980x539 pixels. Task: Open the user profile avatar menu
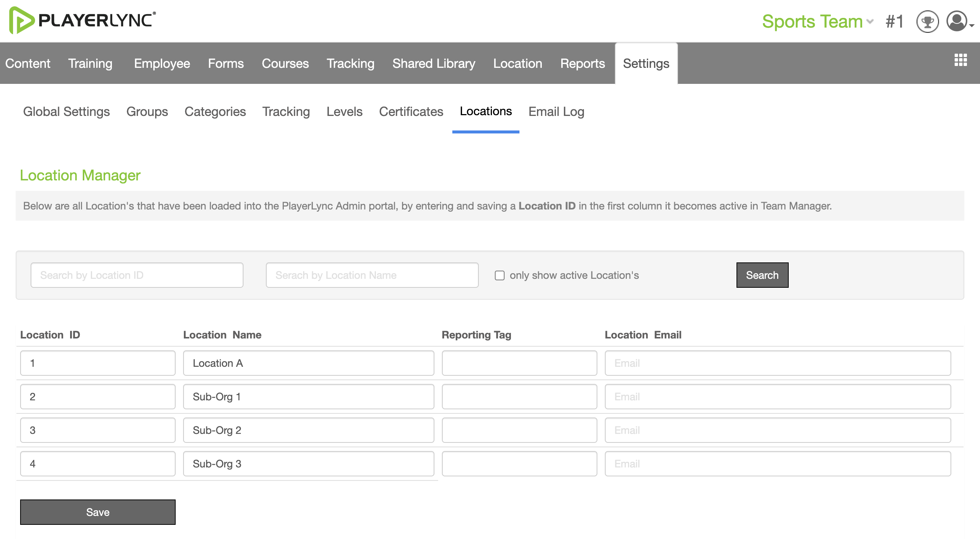pos(957,21)
